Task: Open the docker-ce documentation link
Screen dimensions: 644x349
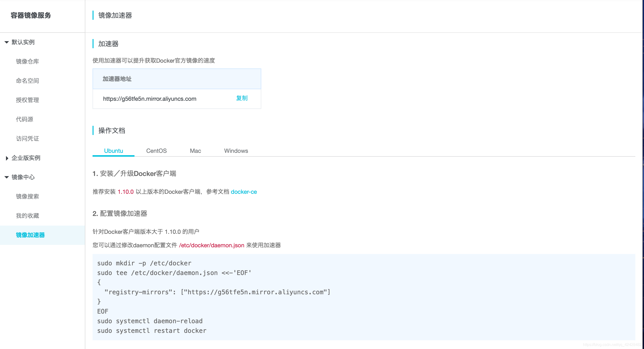Action: (243, 192)
